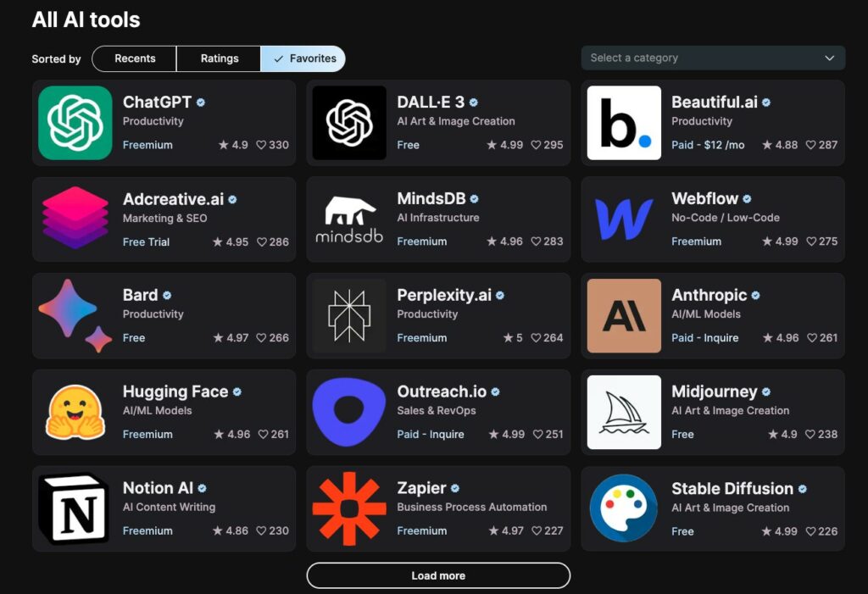
Task: Open the Beautiful.ai logo tile
Action: click(624, 123)
